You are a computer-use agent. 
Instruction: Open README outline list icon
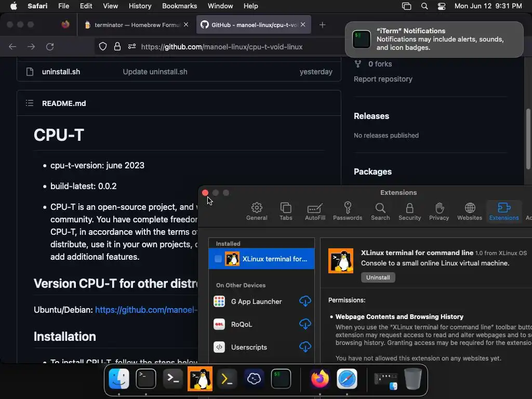point(30,103)
